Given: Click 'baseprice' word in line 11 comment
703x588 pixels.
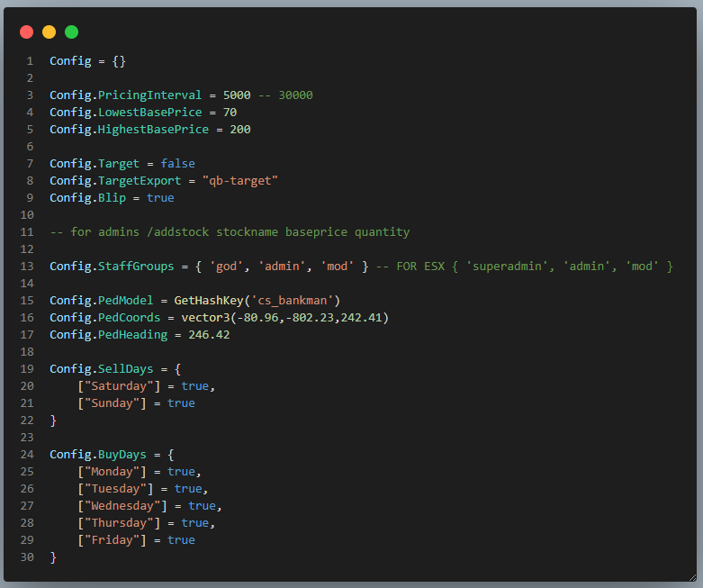Looking at the screenshot, I should (x=316, y=232).
